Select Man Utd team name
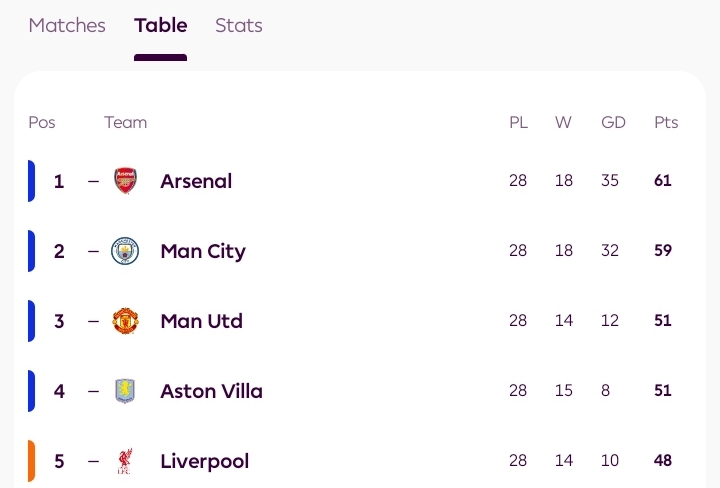The width and height of the screenshot is (720, 488). tap(201, 321)
